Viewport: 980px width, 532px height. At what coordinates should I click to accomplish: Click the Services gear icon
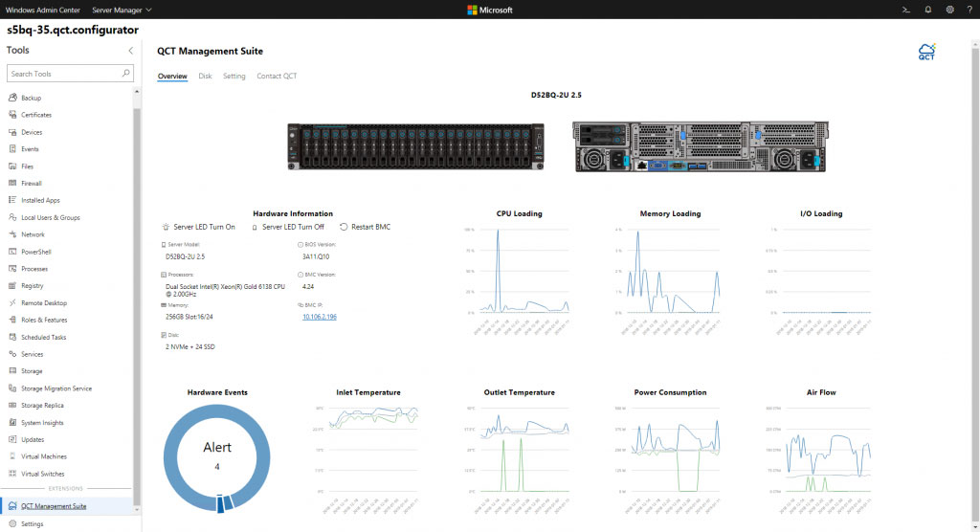coord(12,354)
